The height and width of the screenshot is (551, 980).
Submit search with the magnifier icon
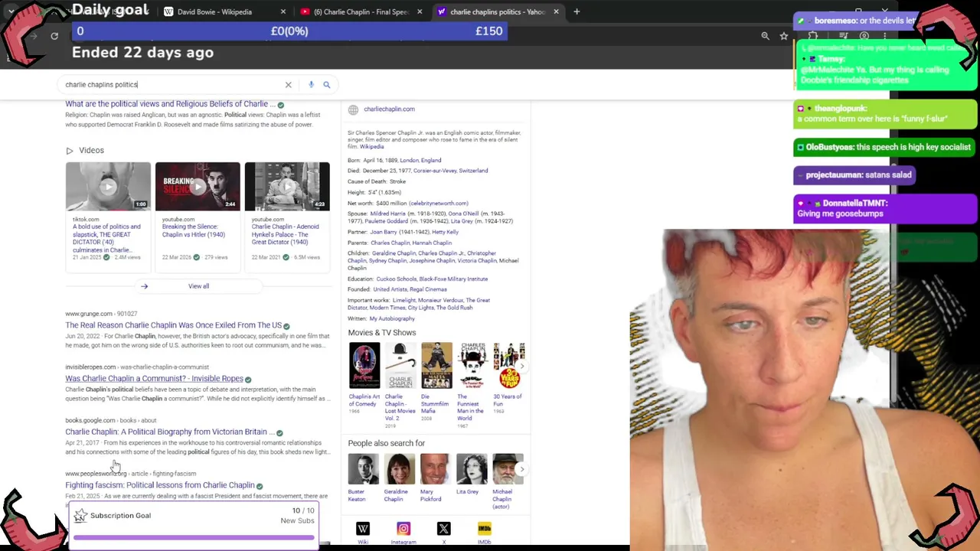click(326, 85)
